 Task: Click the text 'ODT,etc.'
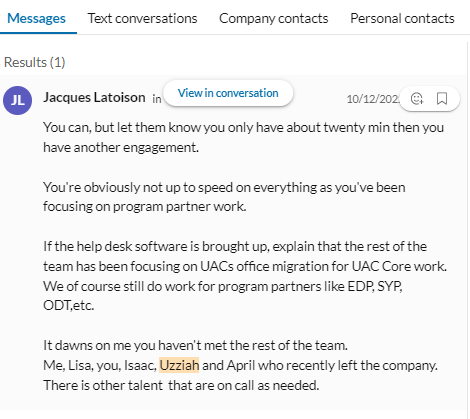(69, 305)
